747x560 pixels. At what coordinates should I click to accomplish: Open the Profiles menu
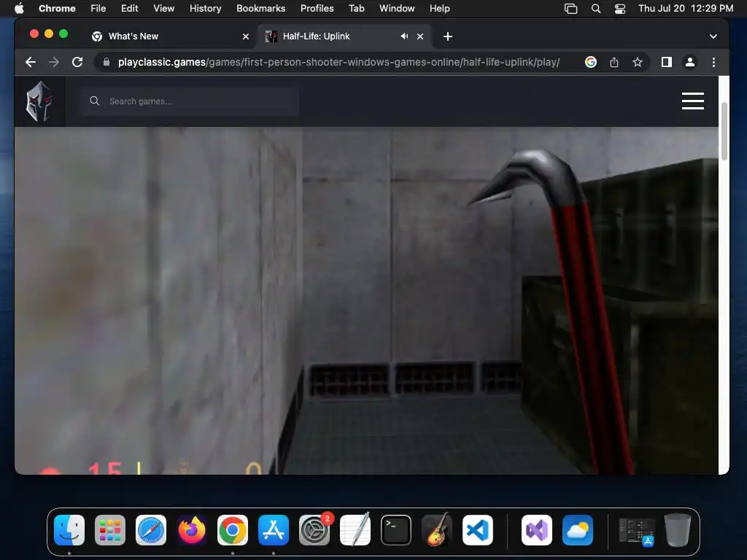pos(317,8)
